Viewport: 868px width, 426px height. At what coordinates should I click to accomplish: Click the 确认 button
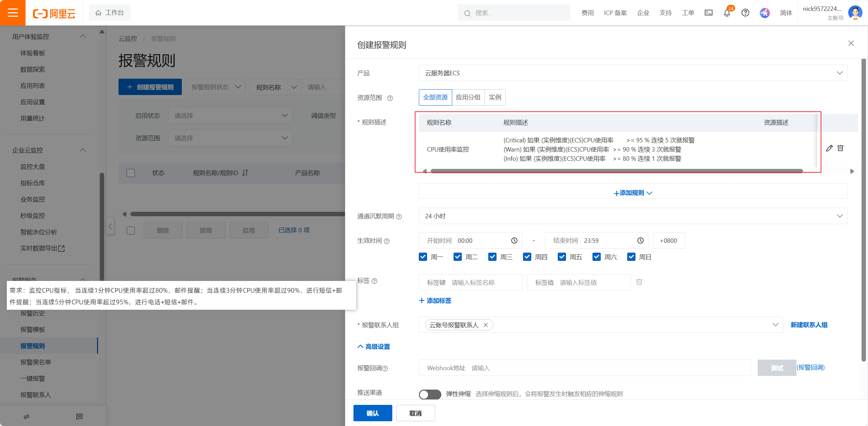point(373,413)
